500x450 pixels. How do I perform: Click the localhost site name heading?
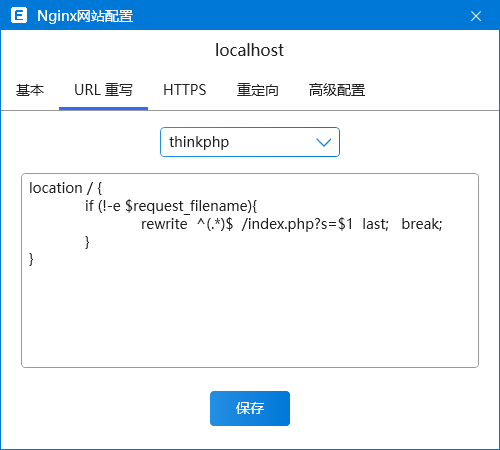tap(249, 50)
